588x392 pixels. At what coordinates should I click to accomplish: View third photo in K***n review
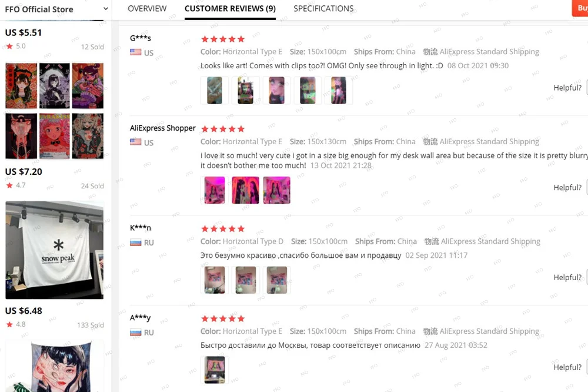click(x=277, y=280)
